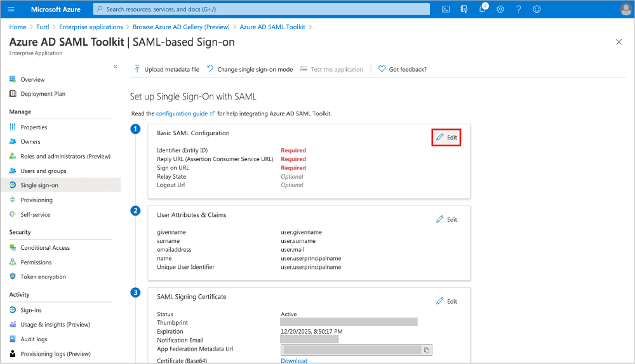Click Change single sign-on mode
This screenshot has height=364, width=635.
click(250, 69)
